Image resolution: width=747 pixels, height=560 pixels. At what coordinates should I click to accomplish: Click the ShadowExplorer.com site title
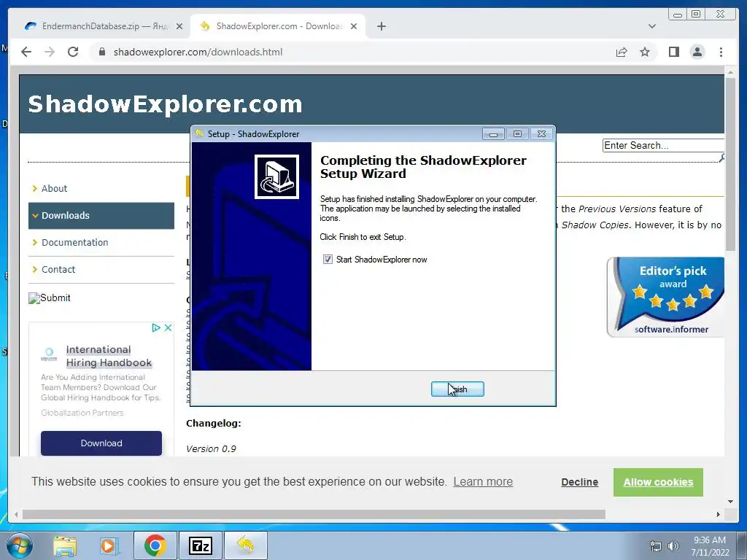point(165,104)
